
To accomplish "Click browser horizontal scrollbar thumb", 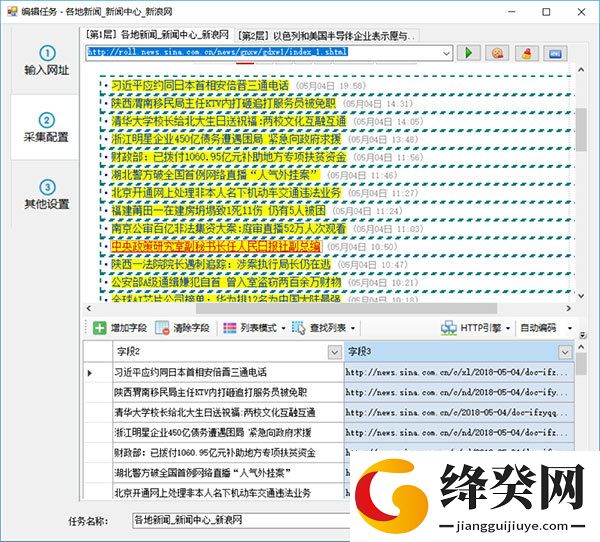I will point(346,308).
